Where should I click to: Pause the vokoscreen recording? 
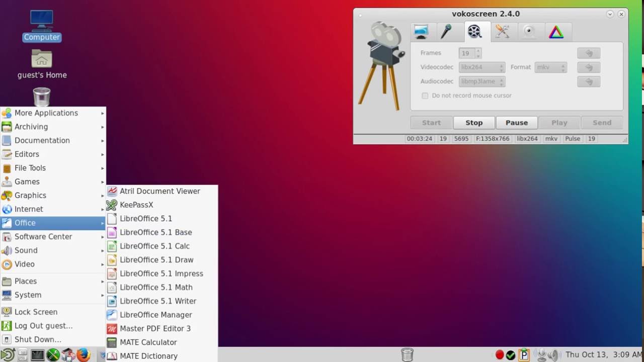(x=517, y=123)
